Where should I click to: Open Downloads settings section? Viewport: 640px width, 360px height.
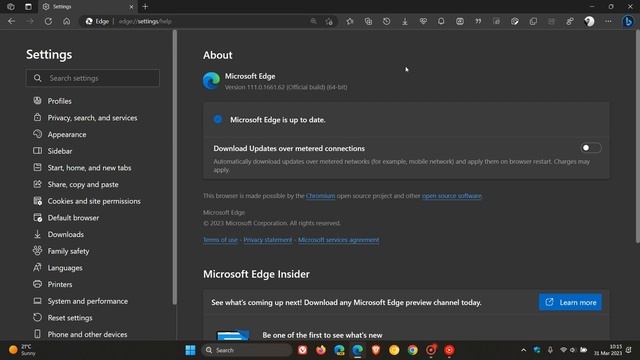58,234
